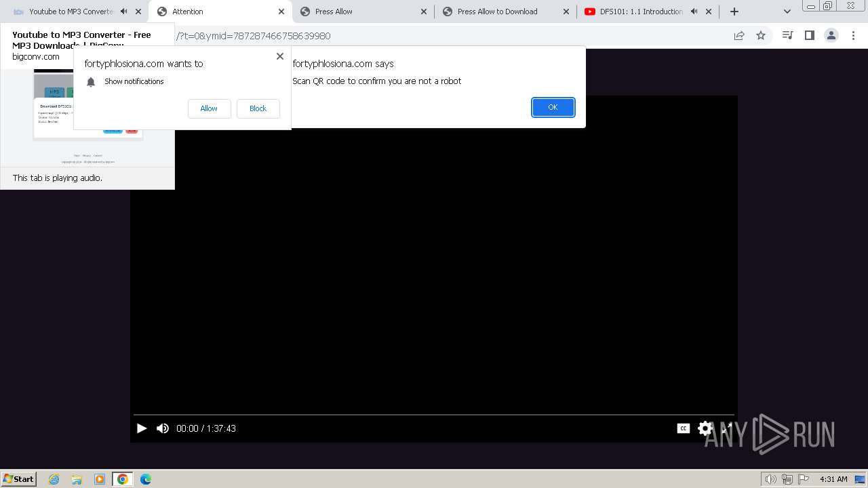
Task: Launch Internet Explorer from taskbar
Action: click(x=54, y=479)
